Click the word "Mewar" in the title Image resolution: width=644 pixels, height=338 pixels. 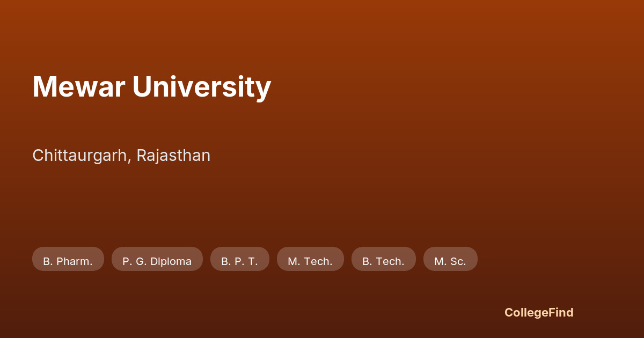78,87
